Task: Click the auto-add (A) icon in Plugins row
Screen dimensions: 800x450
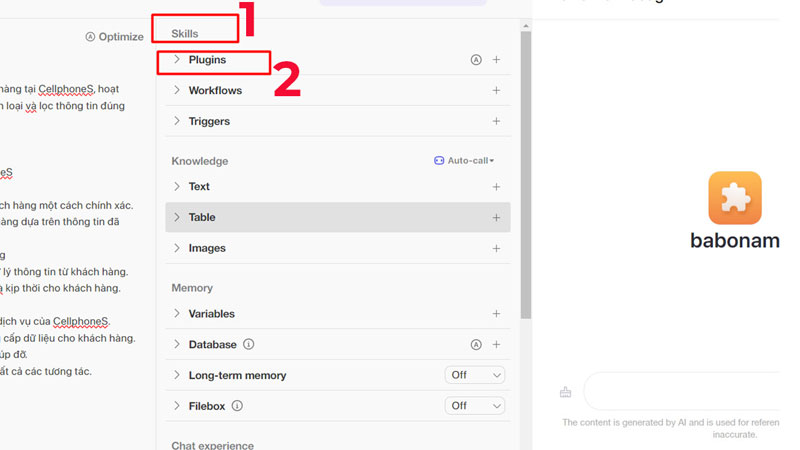Action: (476, 60)
